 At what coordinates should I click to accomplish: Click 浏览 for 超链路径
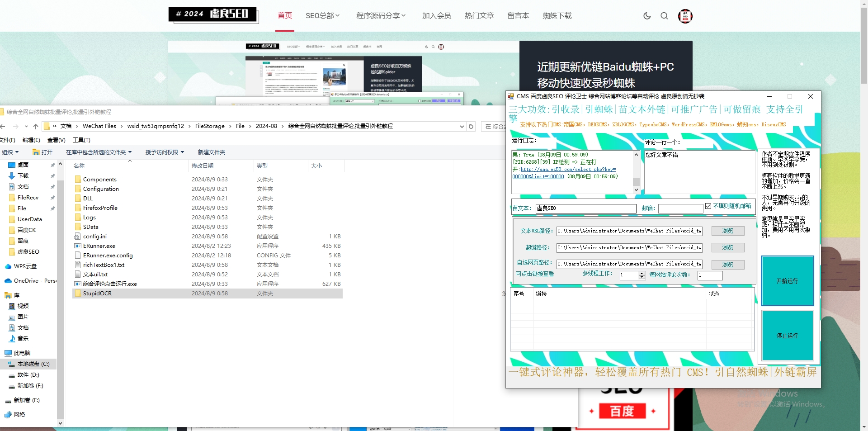coord(727,248)
